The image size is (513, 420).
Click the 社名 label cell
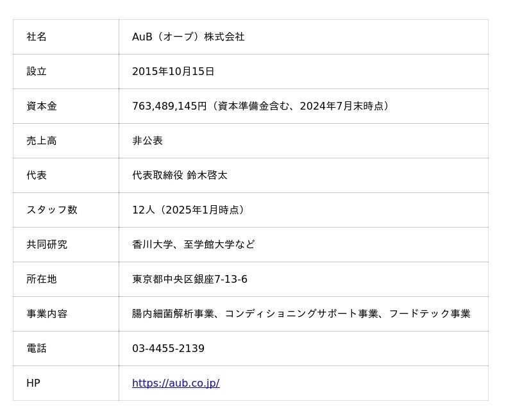(37, 37)
